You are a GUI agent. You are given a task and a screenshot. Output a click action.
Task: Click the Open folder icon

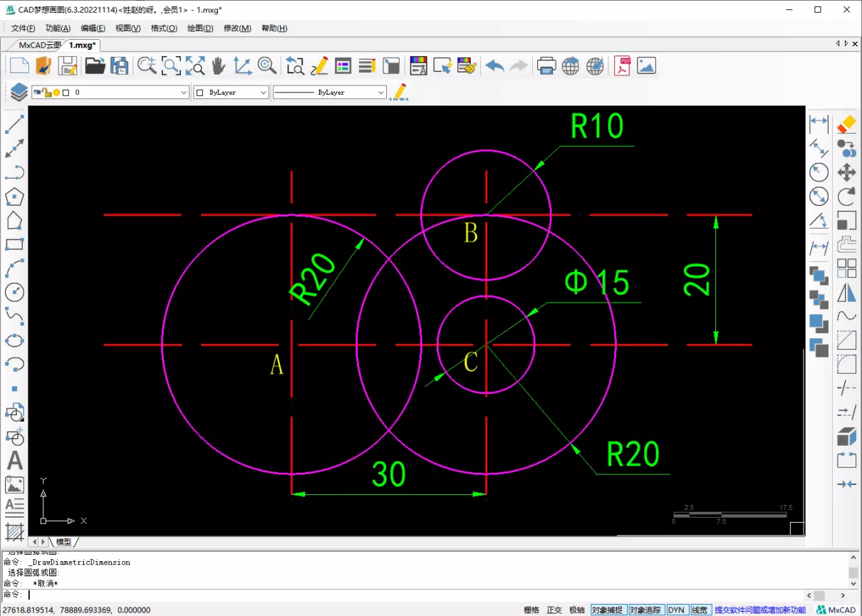95,66
